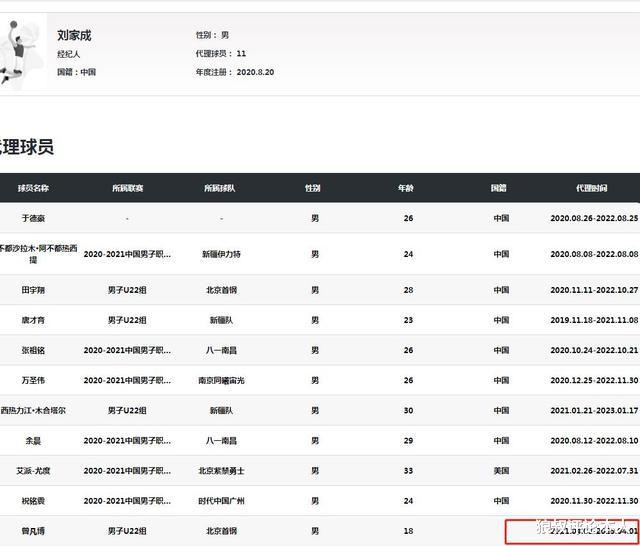Image resolution: width=640 pixels, height=546 pixels.
Task: Open player 曾凡博 in the table
Action: [33, 531]
